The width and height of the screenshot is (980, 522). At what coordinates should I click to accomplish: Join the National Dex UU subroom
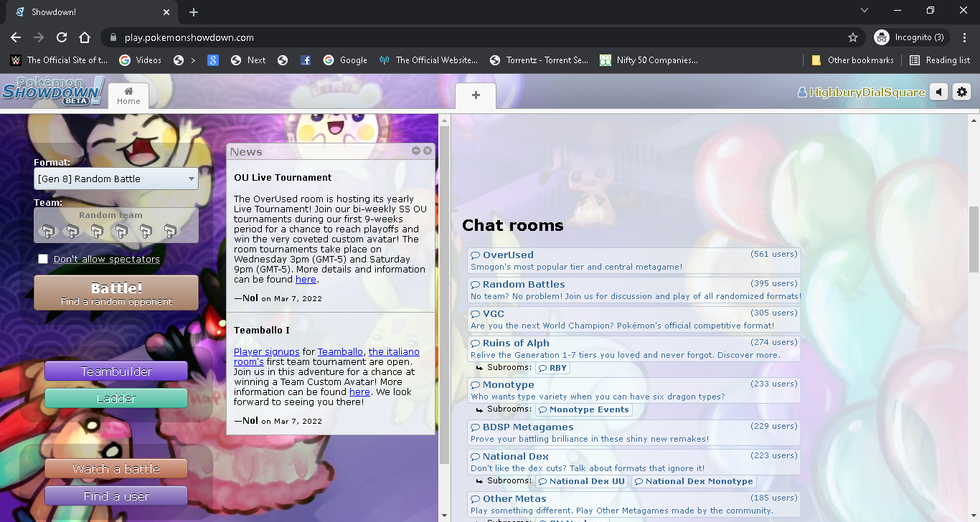point(582,481)
